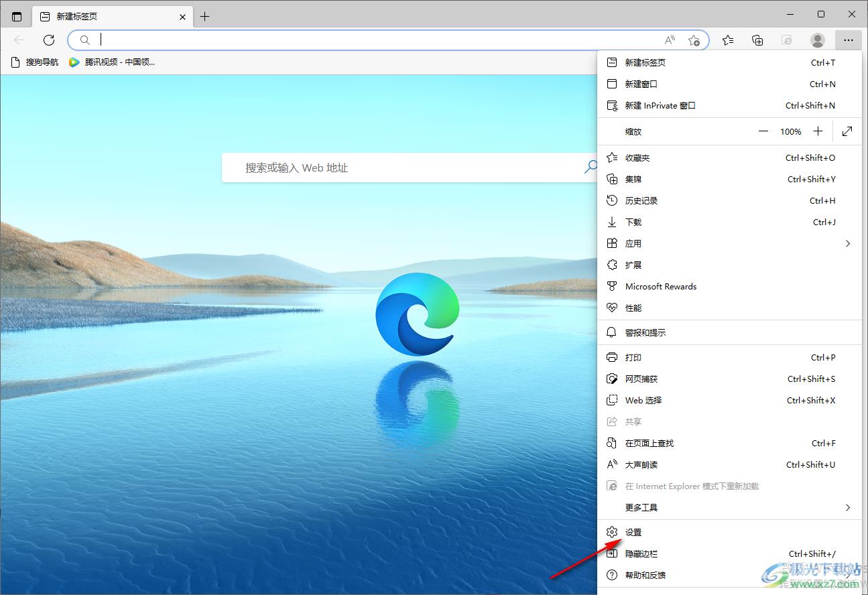The image size is (868, 595).
Task: Select 隐藏边栏 menu item
Action: click(x=729, y=553)
